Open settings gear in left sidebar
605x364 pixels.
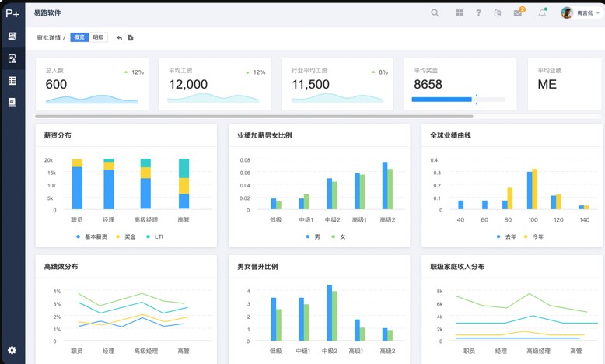tap(12, 350)
